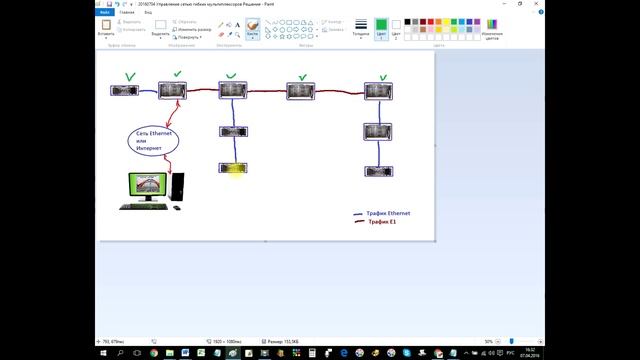Viewport: 640px width, 360px height.
Task: Activate Цвет 2 background color
Action: coord(396,29)
